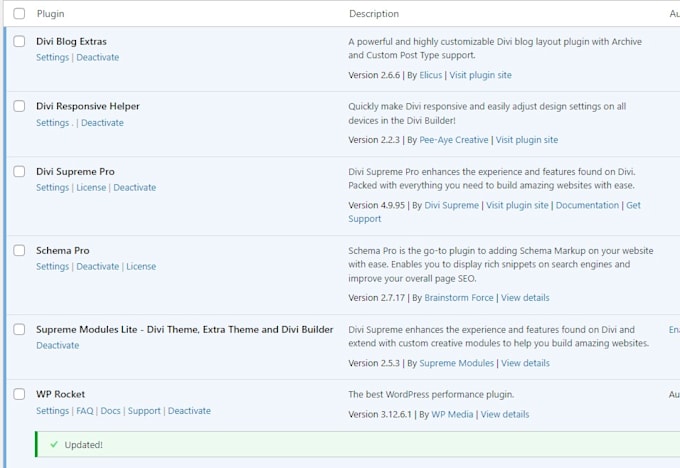Click the Version 2.7.17 text
This screenshot has height=468, width=680.
click(x=376, y=298)
